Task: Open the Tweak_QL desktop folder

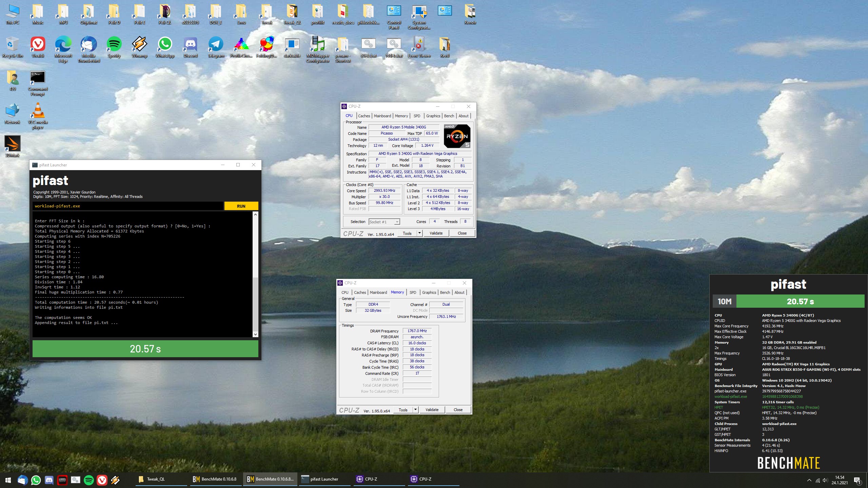Action: pyautogui.click(x=292, y=14)
